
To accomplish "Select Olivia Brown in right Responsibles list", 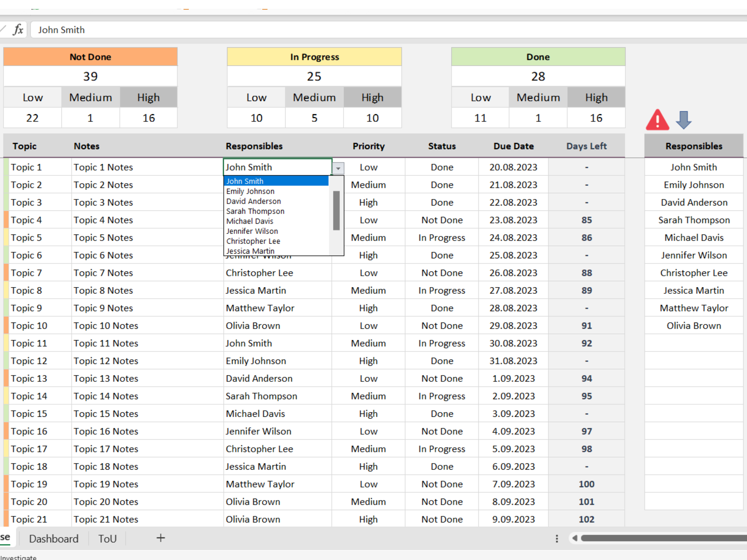I will click(694, 325).
